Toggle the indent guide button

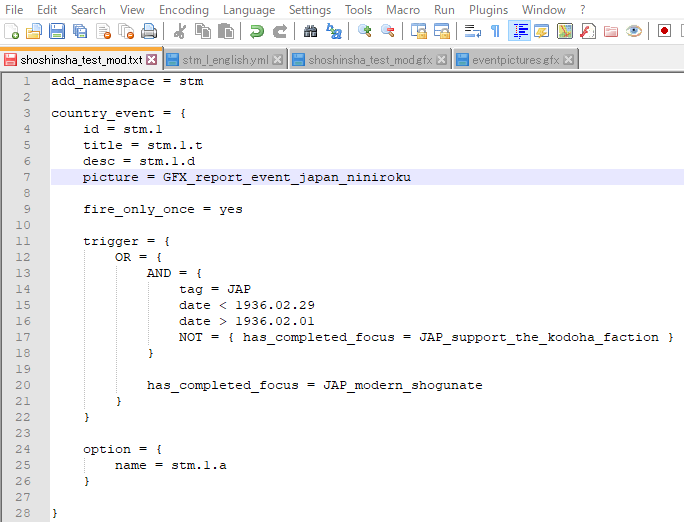click(519, 31)
